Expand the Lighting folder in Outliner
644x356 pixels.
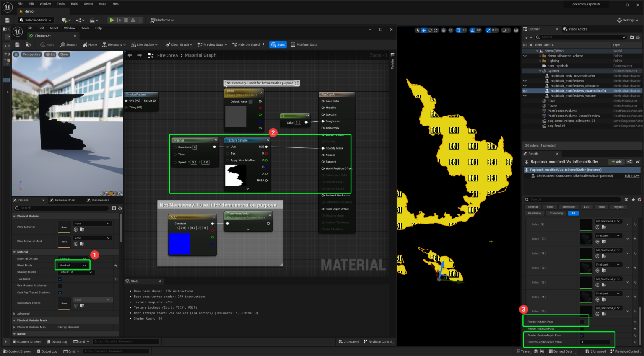coord(540,61)
